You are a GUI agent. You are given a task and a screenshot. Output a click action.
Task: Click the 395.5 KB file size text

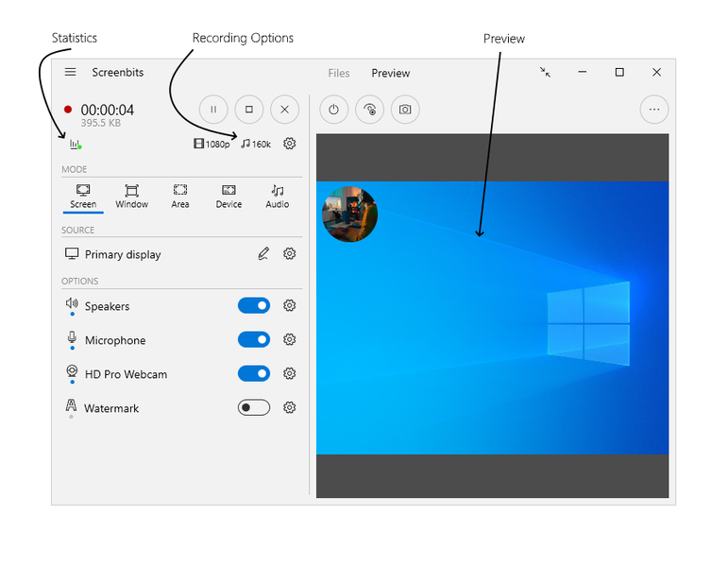(101, 123)
